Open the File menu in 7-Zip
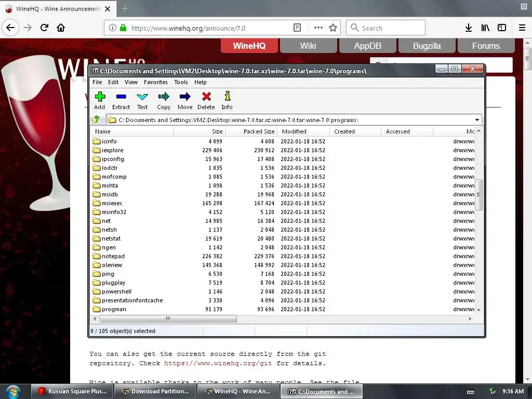This screenshot has width=532, height=399. (x=97, y=82)
